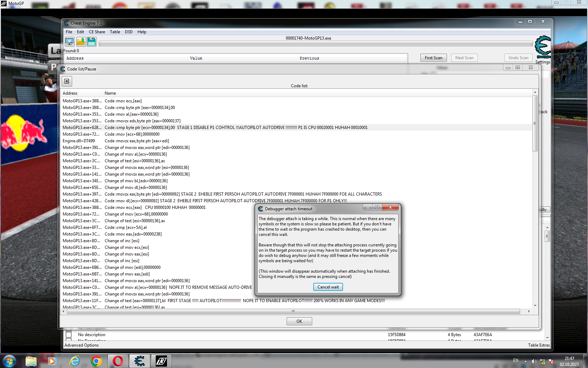This screenshot has width=588, height=368.
Task: Click the code list vertical scrollbar thumb
Action: [x=535, y=123]
